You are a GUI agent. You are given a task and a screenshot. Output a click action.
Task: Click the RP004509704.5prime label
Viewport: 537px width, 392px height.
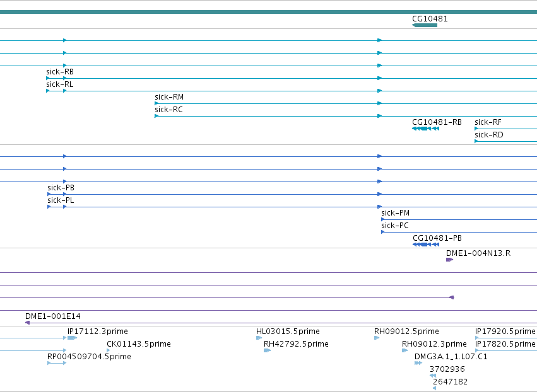tap(89, 357)
